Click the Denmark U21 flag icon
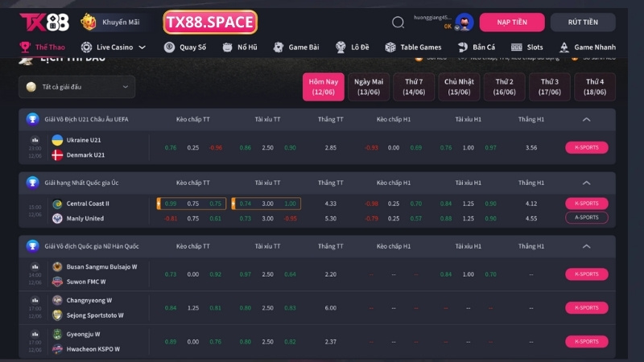 pos(57,154)
